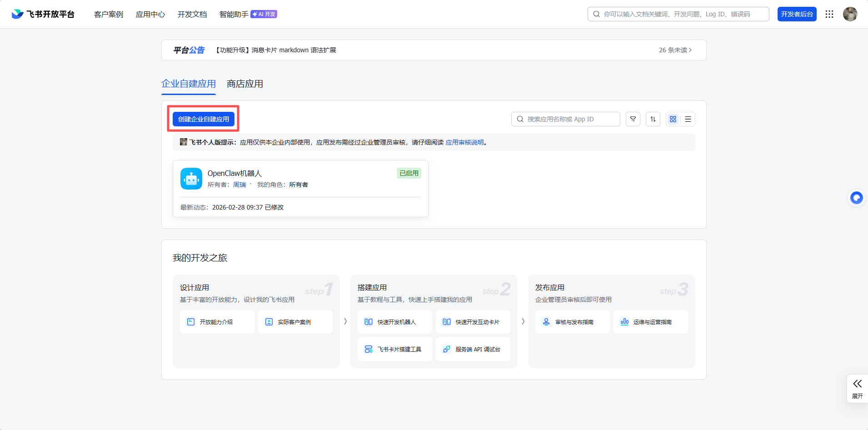Click the app search magnifier icon
868x430 pixels.
pyautogui.click(x=520, y=119)
